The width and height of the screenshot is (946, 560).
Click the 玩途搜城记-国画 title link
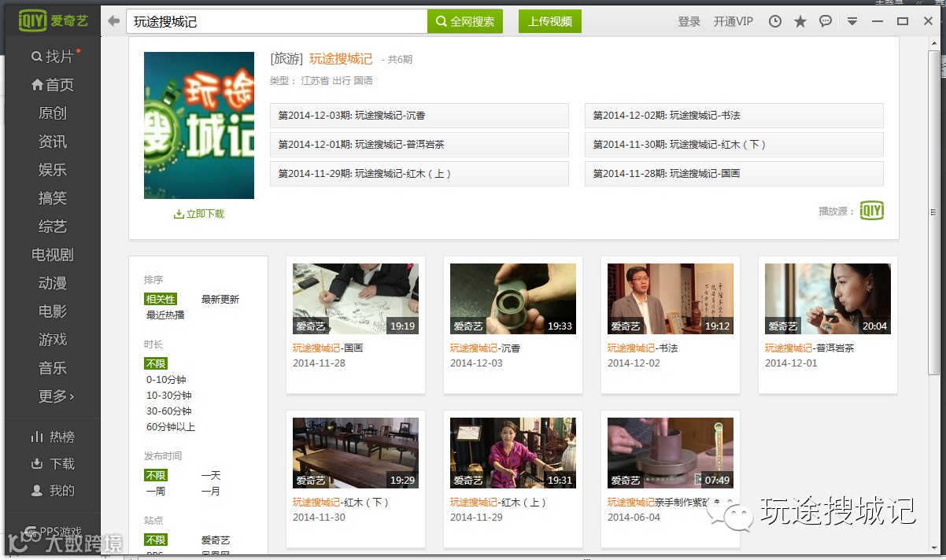point(327,348)
